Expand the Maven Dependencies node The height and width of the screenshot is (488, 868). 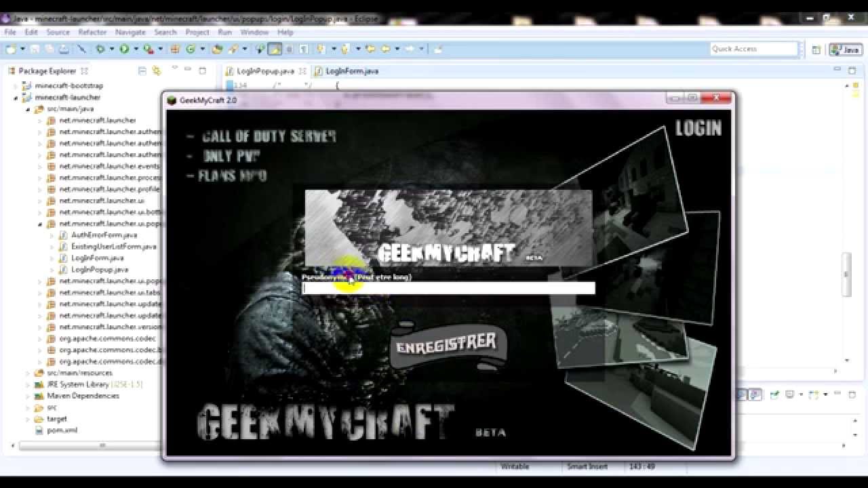pos(28,396)
